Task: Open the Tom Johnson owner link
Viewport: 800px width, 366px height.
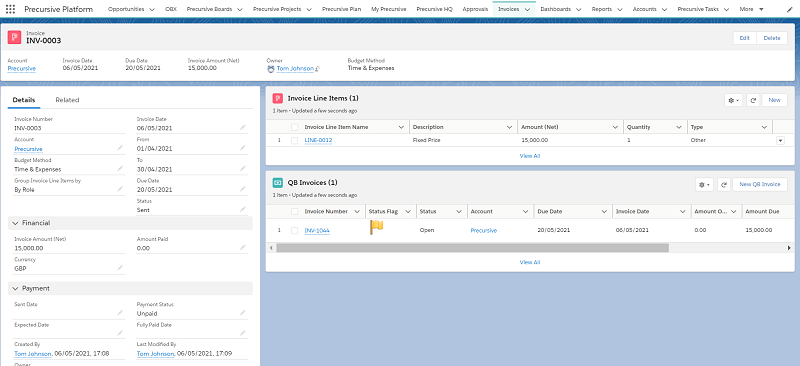Action: pos(295,68)
